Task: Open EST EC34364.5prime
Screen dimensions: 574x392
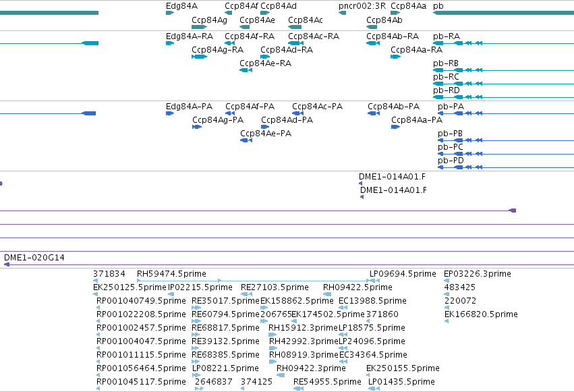Action: tap(373, 355)
